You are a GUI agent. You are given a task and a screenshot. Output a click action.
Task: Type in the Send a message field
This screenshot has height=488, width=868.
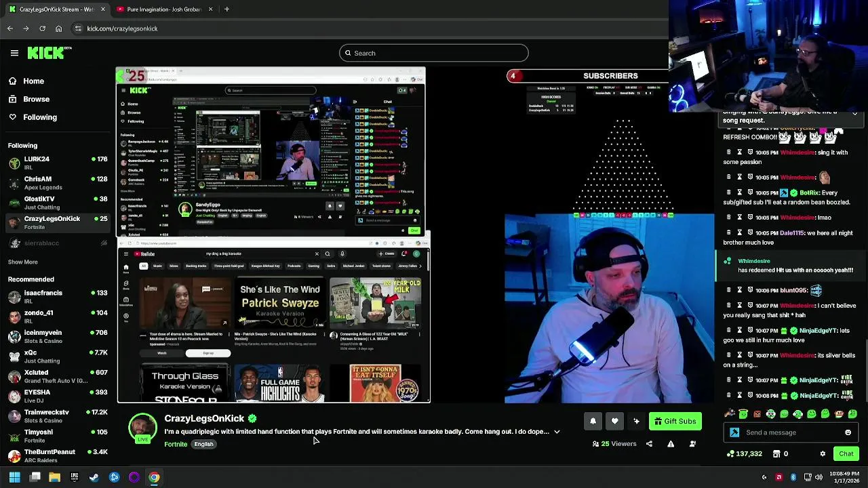pos(790,432)
